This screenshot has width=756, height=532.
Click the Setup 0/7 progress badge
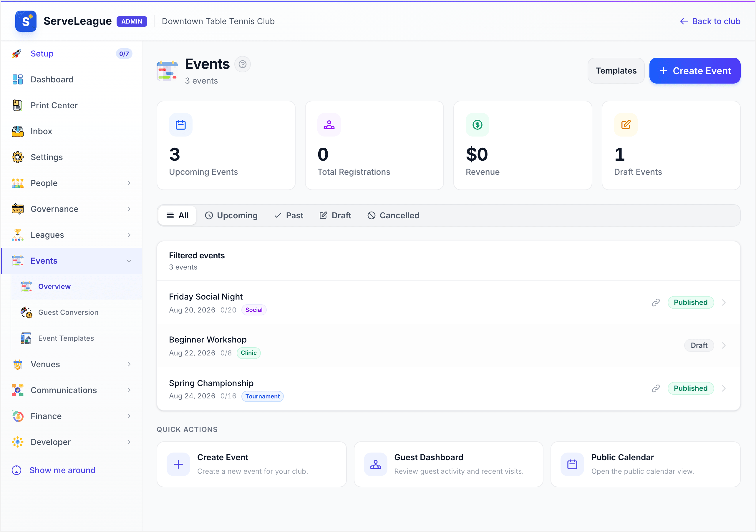[124, 54]
